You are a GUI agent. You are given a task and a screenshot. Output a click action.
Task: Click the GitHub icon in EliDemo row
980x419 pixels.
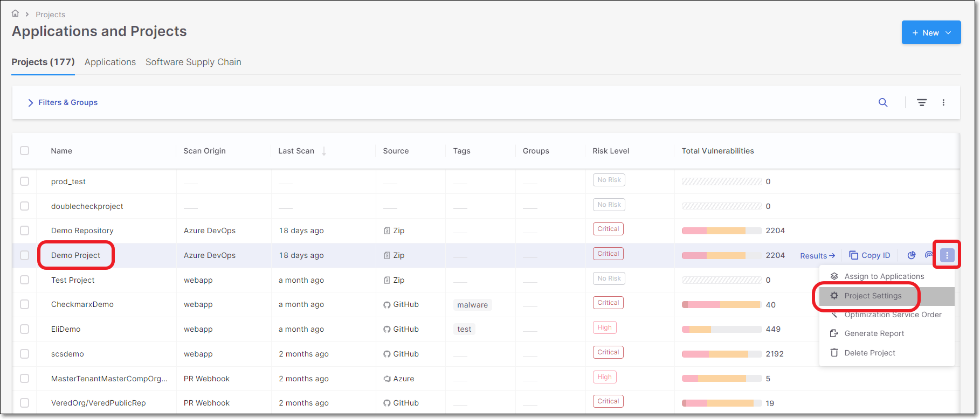(x=387, y=329)
